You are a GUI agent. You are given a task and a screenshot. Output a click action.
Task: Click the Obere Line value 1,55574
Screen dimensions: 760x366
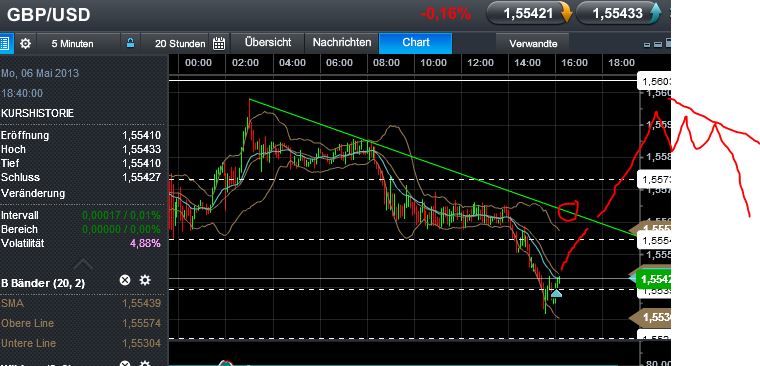tap(141, 323)
